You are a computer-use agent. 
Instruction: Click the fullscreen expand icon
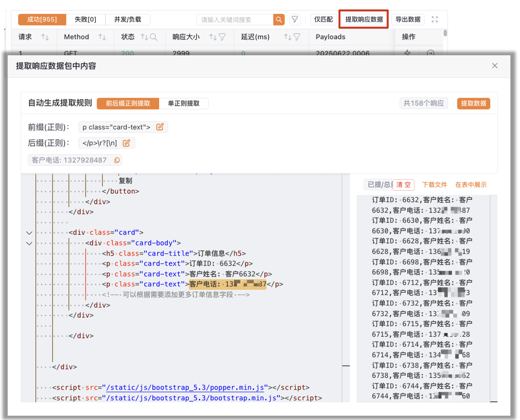point(435,20)
